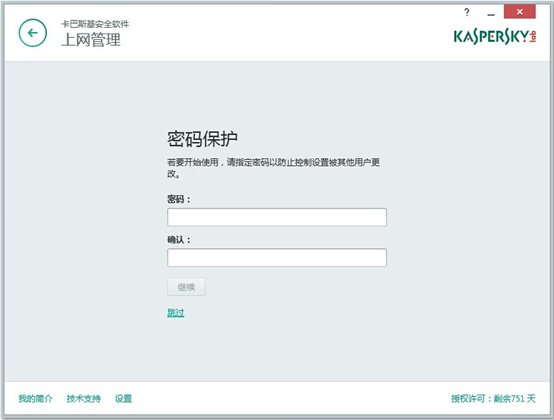
Task: Open the 技术支持 support link
Action: (x=83, y=399)
